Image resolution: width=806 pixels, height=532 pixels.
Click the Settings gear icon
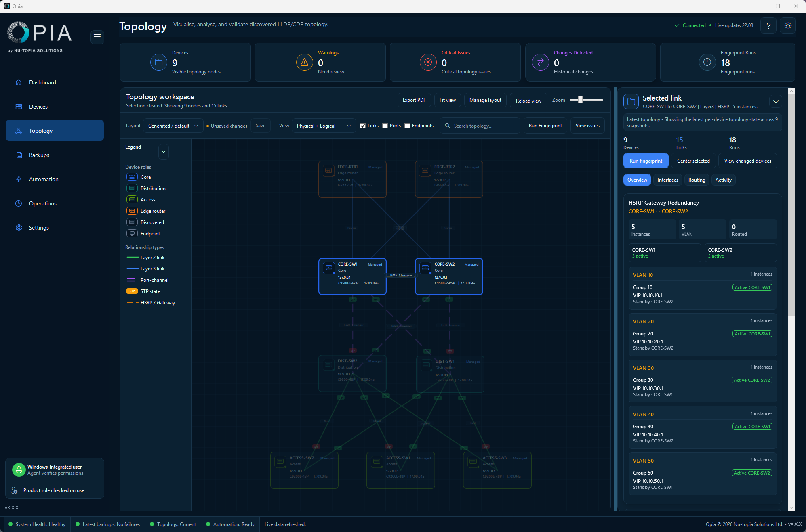click(x=19, y=228)
